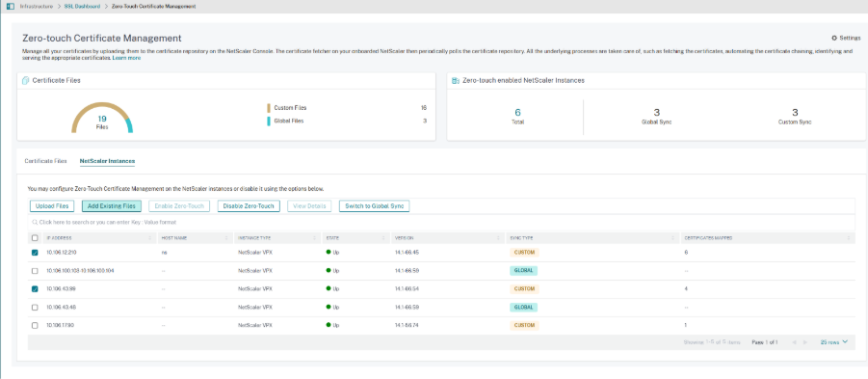Switch to the Certificate Files tab
Image resolution: width=868 pixels, height=379 pixels.
pyautogui.click(x=46, y=161)
